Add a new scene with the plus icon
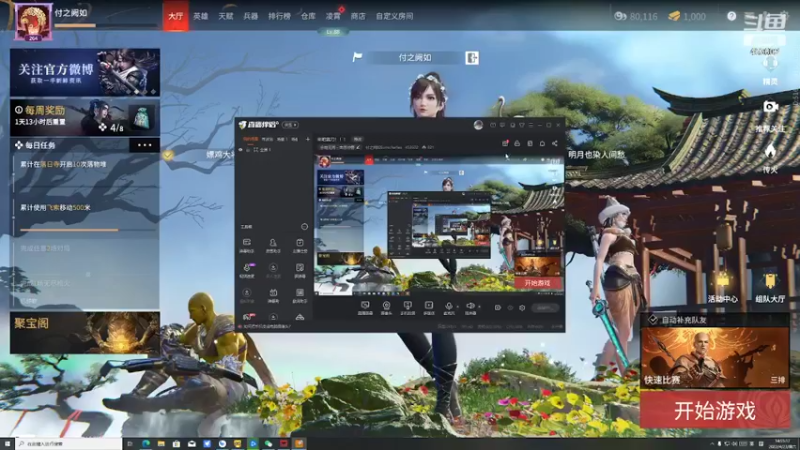Viewport: 800px width, 450px height. 308,139
